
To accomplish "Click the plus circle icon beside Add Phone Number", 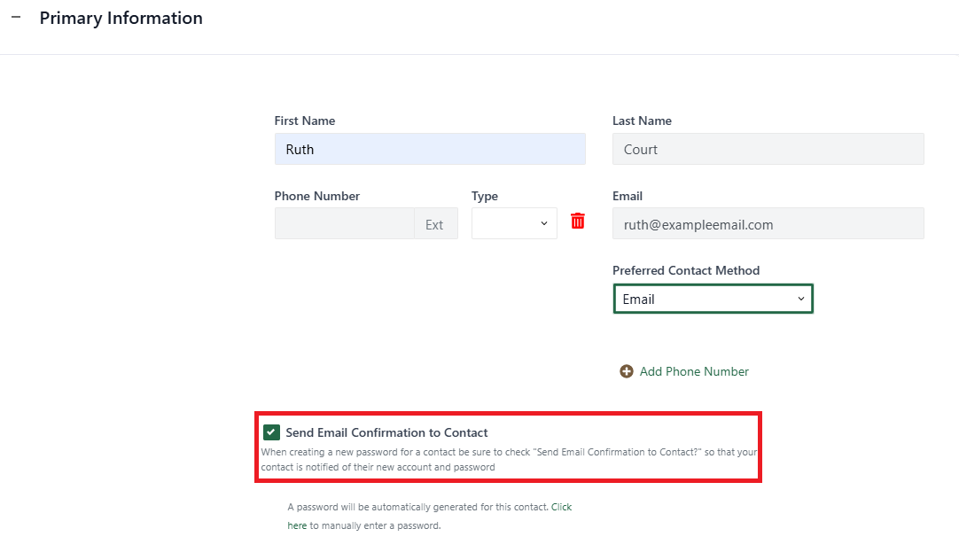I will coord(627,371).
